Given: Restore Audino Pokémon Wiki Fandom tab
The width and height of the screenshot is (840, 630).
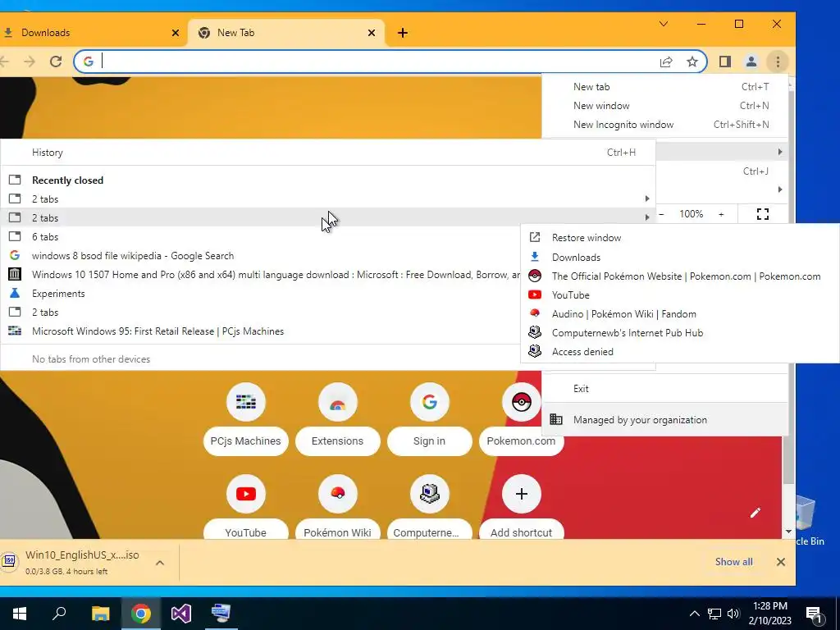Looking at the screenshot, I should pyautogui.click(x=680, y=314).
